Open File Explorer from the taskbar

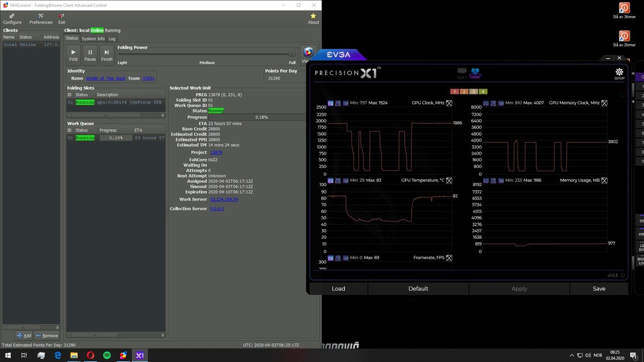tap(74, 356)
